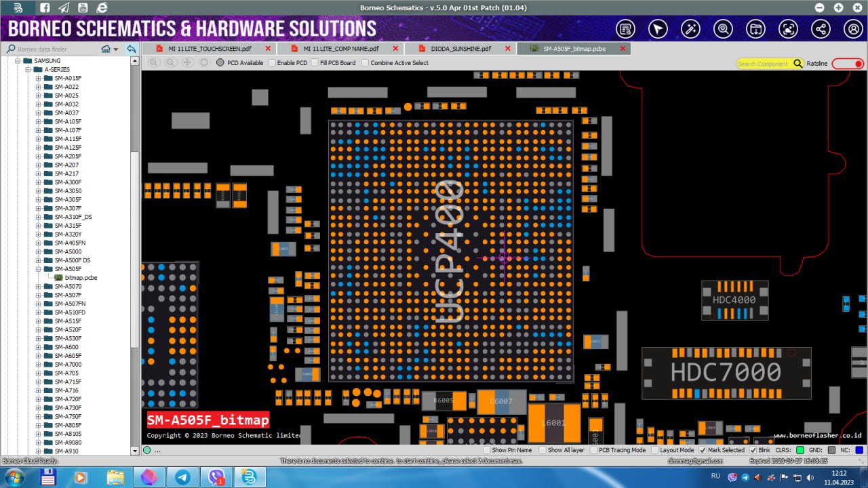Expand the SM-A715F folder

(x=39, y=382)
